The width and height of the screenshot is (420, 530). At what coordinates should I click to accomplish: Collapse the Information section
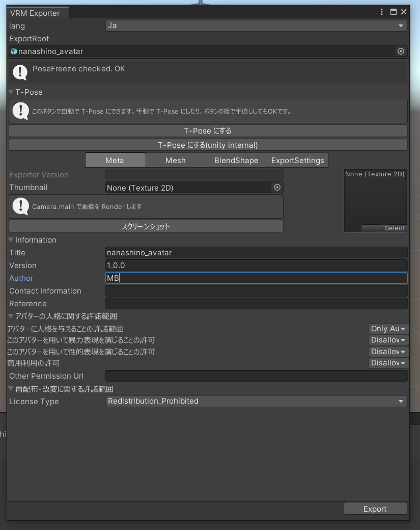(x=11, y=240)
